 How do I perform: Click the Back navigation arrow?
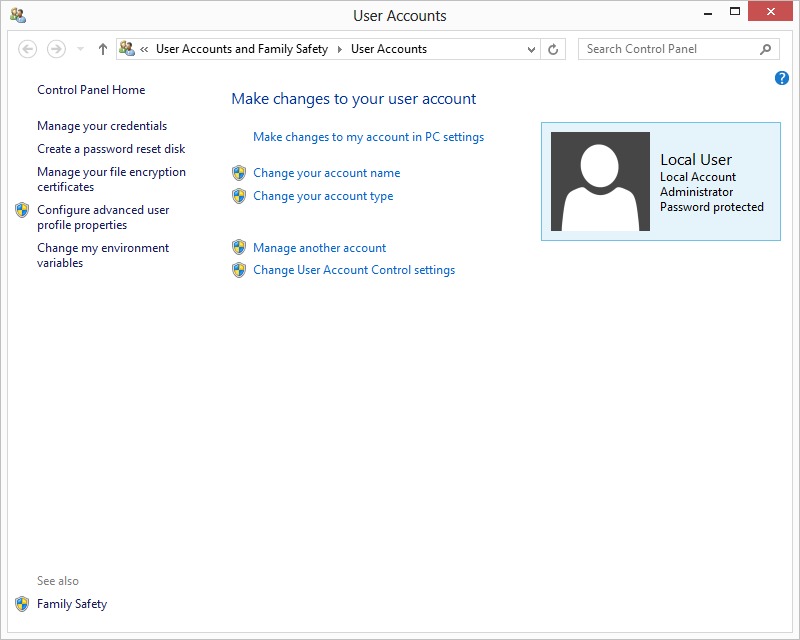click(x=28, y=49)
